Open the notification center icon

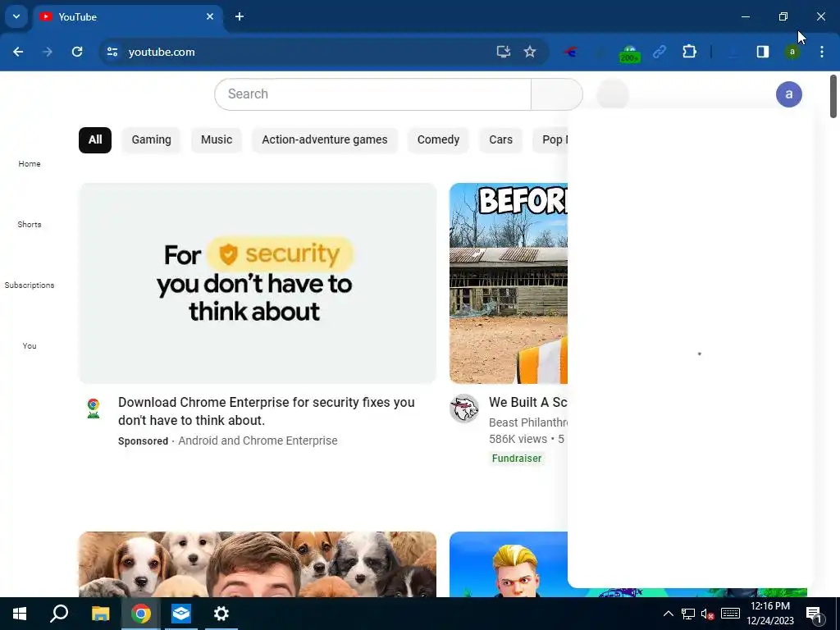click(814, 614)
